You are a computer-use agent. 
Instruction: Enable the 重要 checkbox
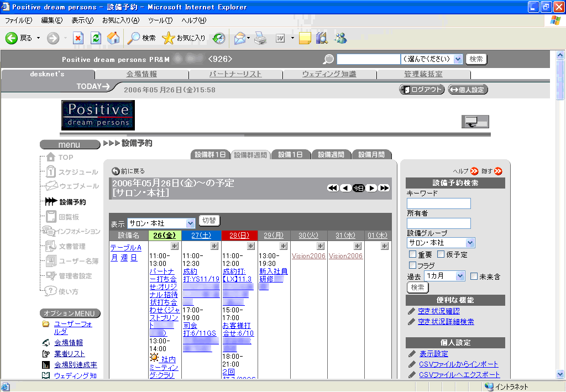412,254
